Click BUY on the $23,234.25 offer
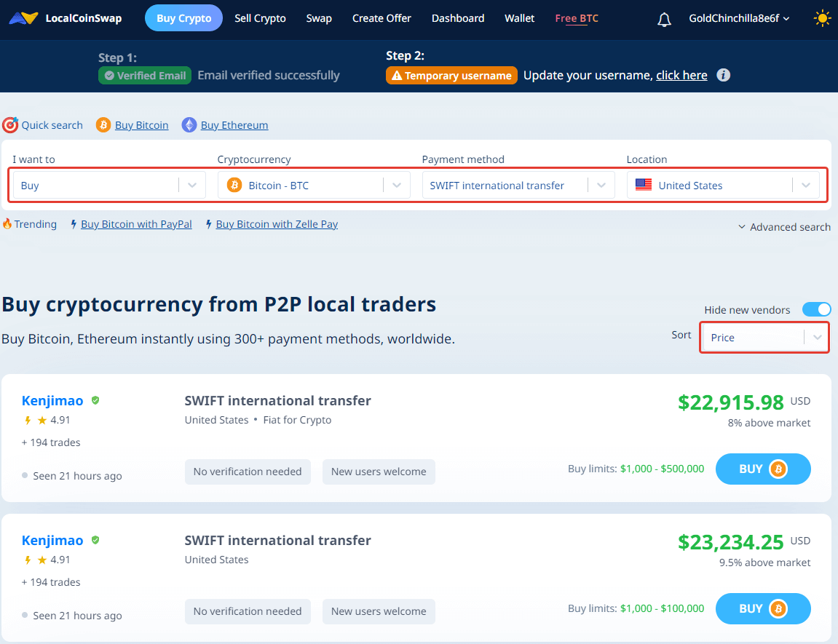 [763, 609]
